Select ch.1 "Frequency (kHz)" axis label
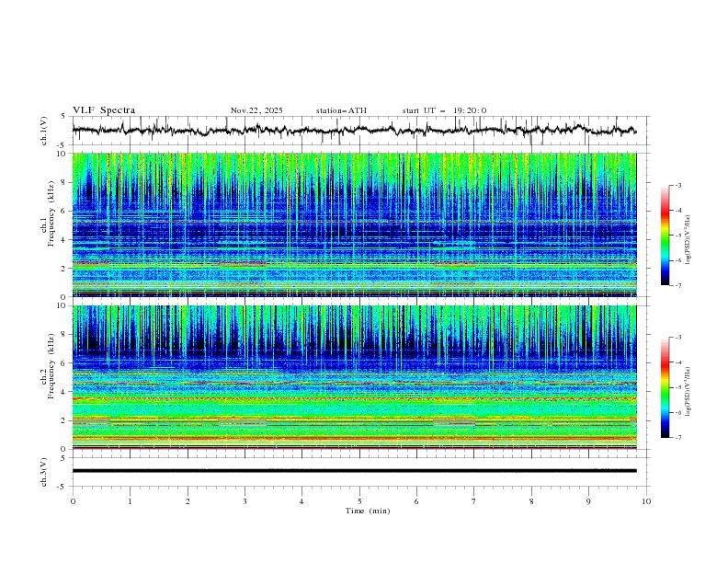This screenshot has height=563, width=728. click(x=51, y=212)
